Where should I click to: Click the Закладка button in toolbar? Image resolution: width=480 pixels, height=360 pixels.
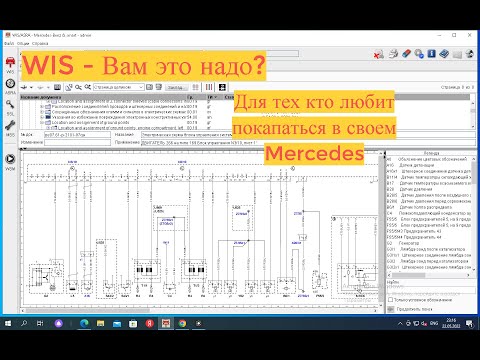(x=176, y=87)
